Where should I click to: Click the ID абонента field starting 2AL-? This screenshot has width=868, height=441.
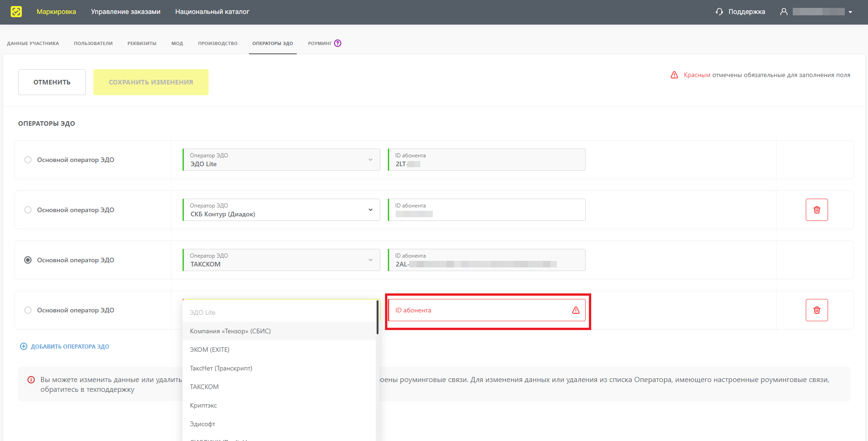[x=487, y=260]
